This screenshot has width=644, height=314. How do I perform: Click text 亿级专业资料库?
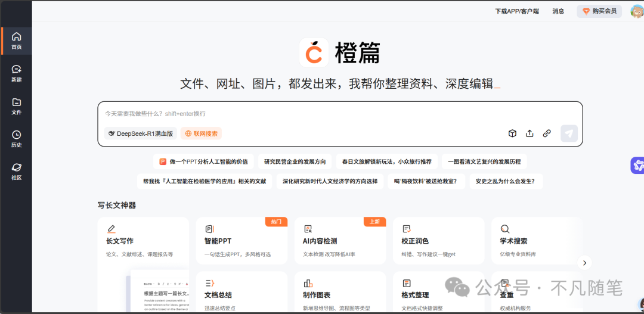point(519,254)
